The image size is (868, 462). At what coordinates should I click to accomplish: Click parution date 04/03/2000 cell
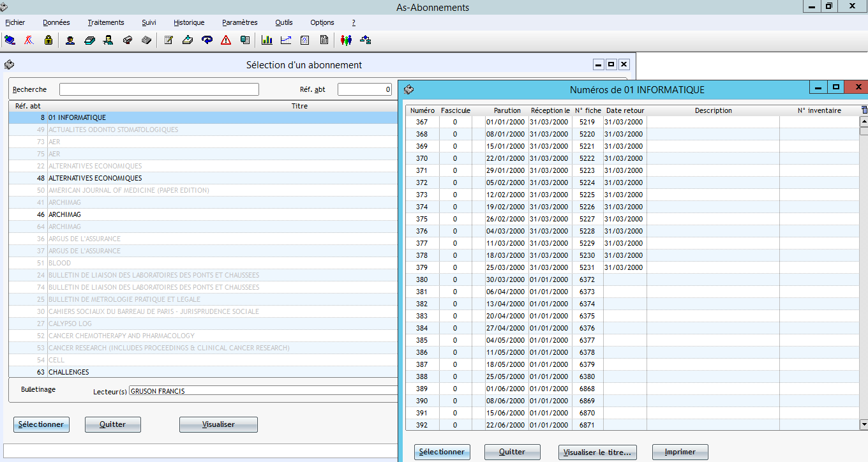507,231
